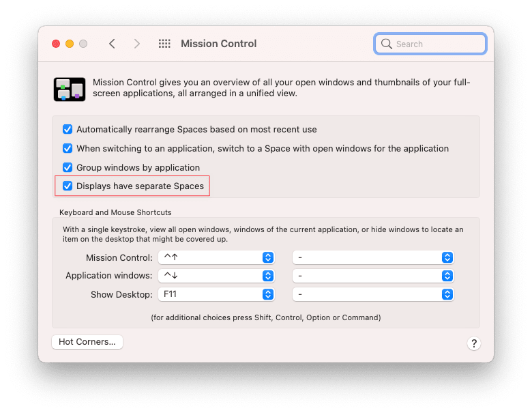The image size is (532, 413).
Task: Focus the Search field
Action: pos(430,44)
